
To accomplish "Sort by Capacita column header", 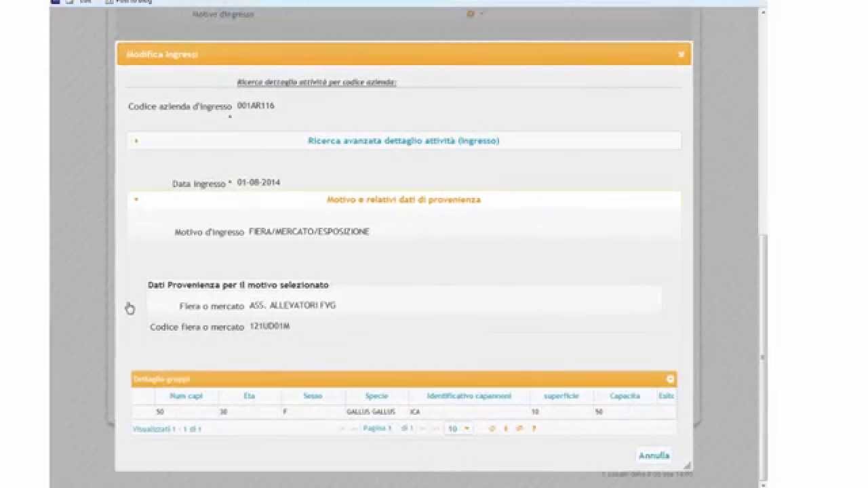I will pos(625,396).
